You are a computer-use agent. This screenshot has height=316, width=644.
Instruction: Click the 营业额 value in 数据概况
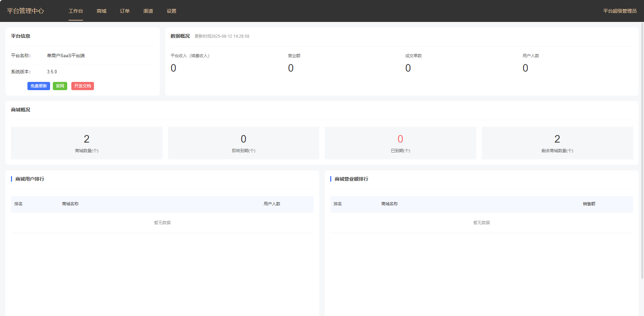291,68
